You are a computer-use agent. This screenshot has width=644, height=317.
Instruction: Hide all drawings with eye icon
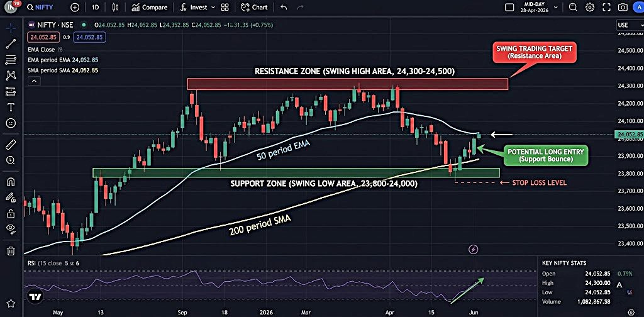11,229
